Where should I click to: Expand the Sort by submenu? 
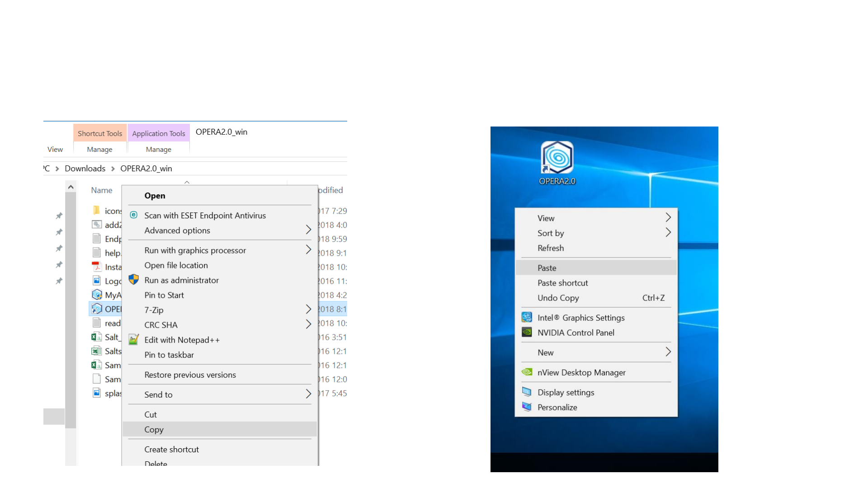click(x=668, y=233)
